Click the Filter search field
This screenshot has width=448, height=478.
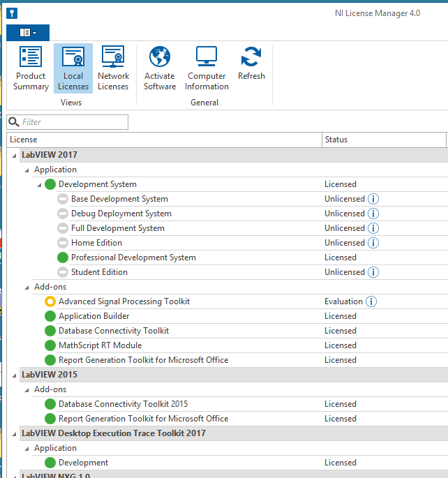[68, 122]
